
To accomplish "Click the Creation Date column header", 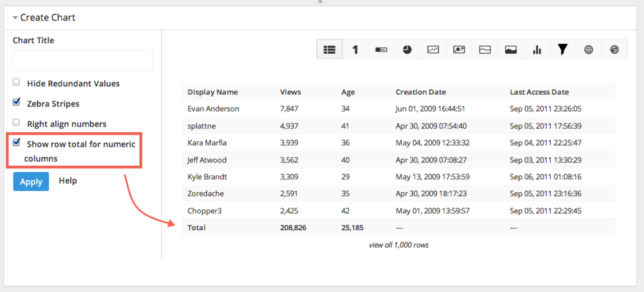I will [421, 92].
